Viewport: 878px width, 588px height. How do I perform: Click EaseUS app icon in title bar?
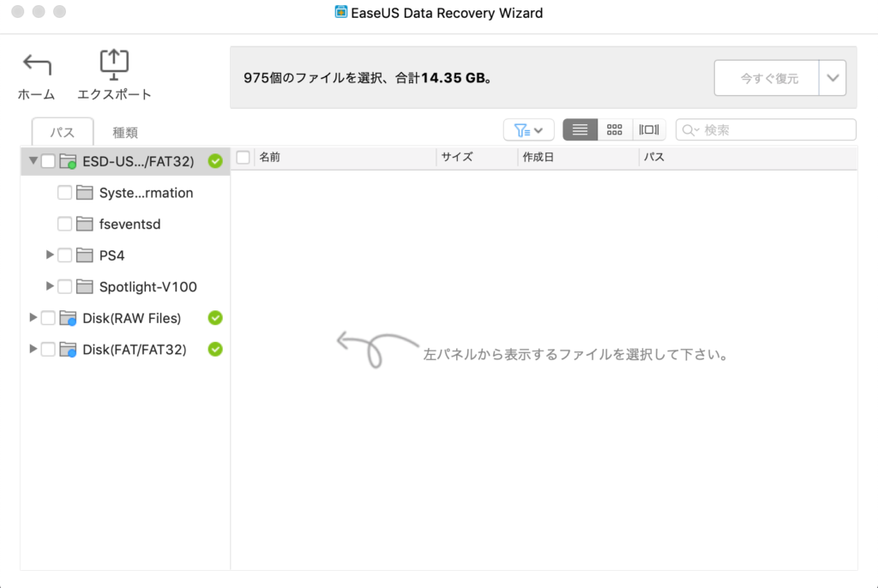(340, 12)
